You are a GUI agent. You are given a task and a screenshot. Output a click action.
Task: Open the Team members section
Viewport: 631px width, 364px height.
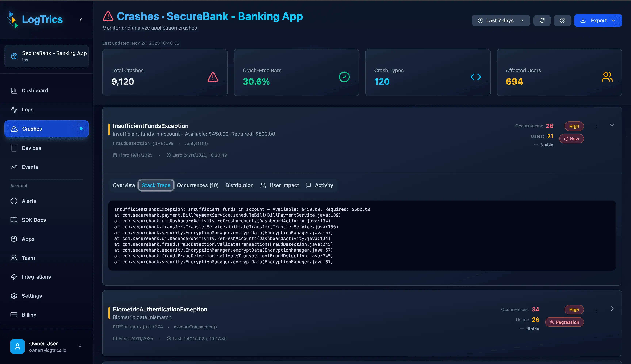pos(28,258)
